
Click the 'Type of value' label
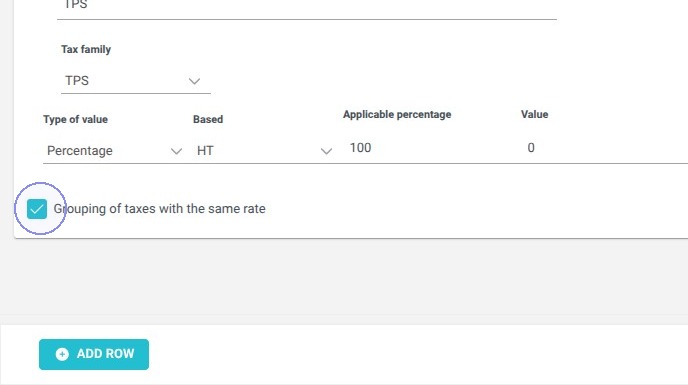(x=75, y=119)
